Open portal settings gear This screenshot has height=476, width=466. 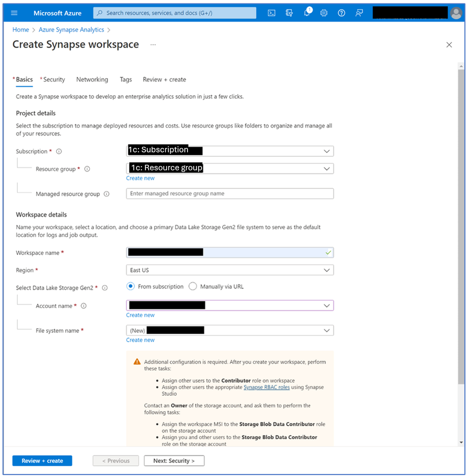[x=324, y=13]
